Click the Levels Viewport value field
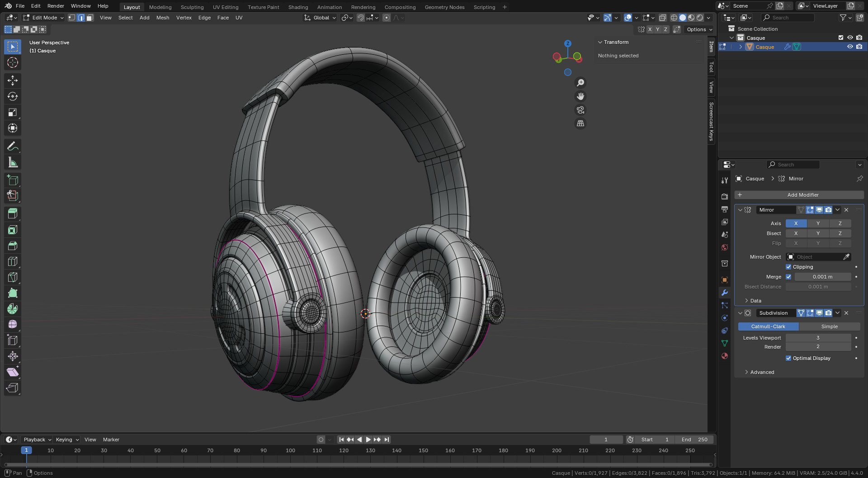This screenshot has height=478, width=868. click(818, 338)
